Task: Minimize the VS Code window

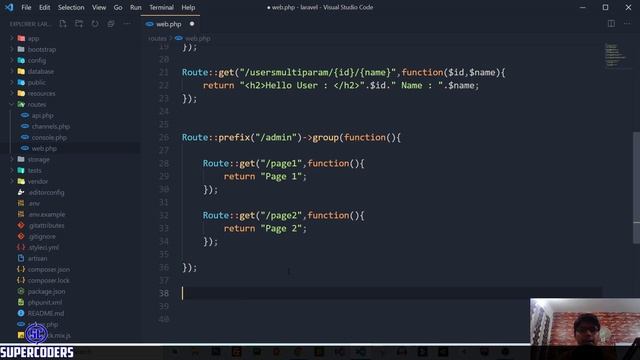Action: tap(582, 7)
